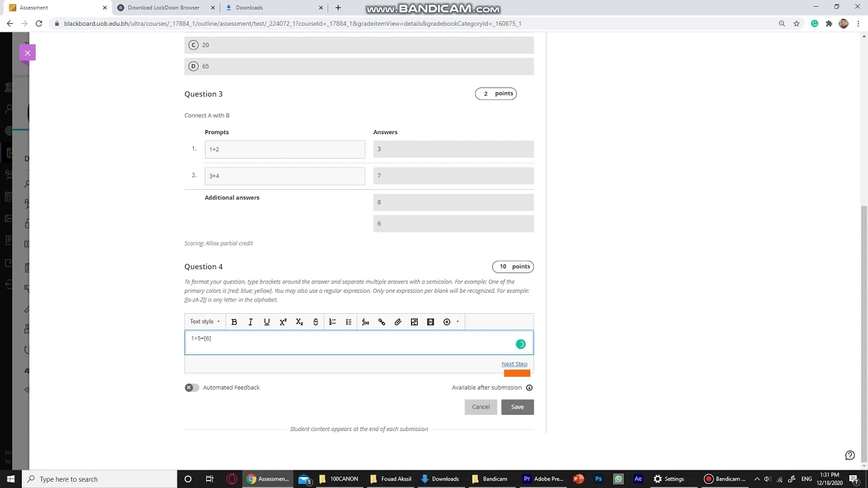Go back in browser history

click(9, 23)
